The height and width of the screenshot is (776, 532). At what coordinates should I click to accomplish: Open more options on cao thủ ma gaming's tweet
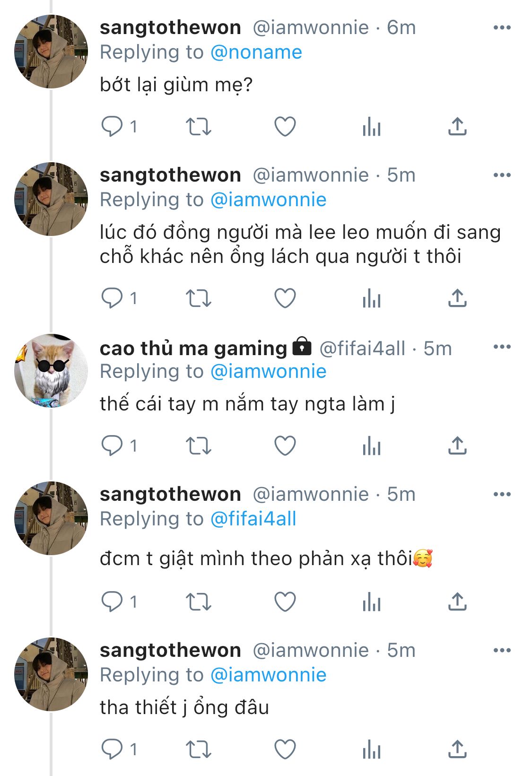[x=502, y=347]
